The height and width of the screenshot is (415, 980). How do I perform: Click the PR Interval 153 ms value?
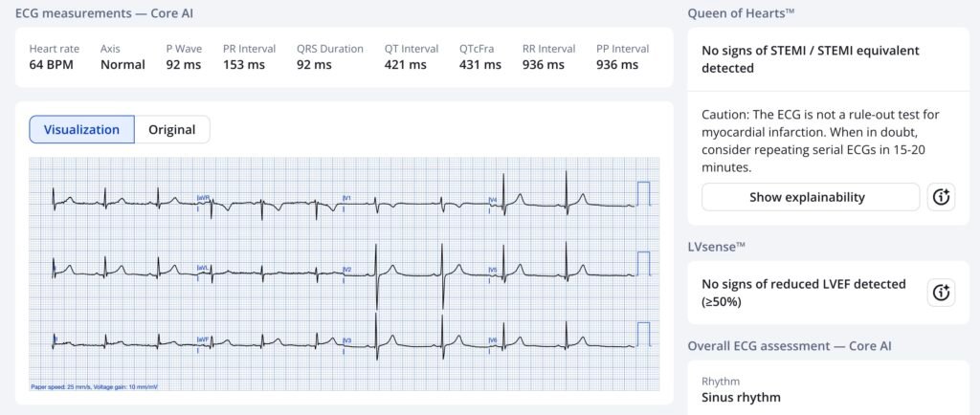242,65
